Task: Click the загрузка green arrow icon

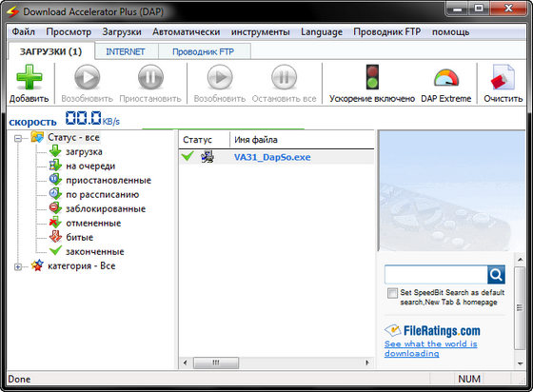Action: (x=55, y=151)
